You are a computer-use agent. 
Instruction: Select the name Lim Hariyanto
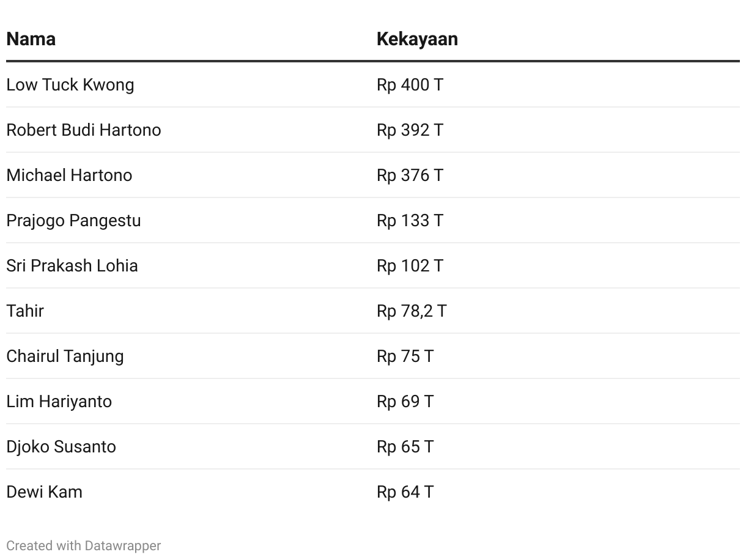[59, 401]
